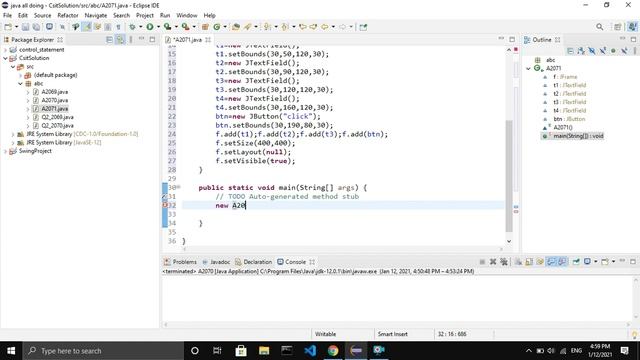The image size is (640, 360).
Task: Collapse the abc package
Action: pyautogui.click(x=20, y=84)
